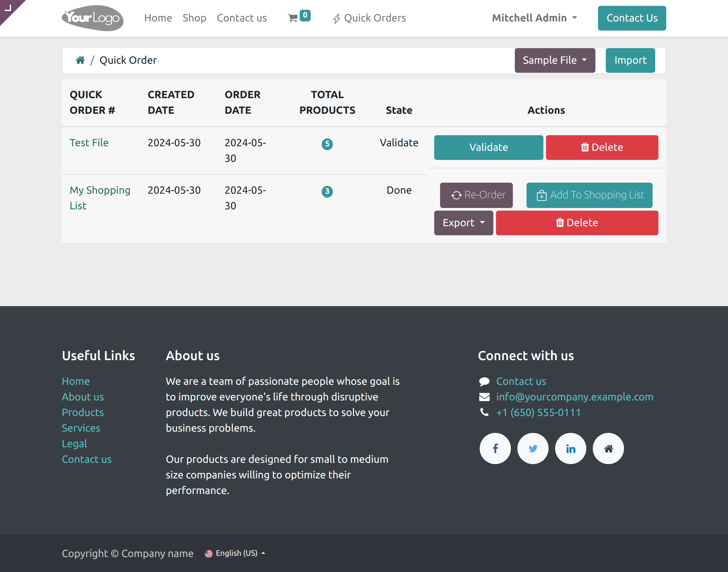Open the Facebook social icon
The image size is (728, 572).
[x=495, y=448]
